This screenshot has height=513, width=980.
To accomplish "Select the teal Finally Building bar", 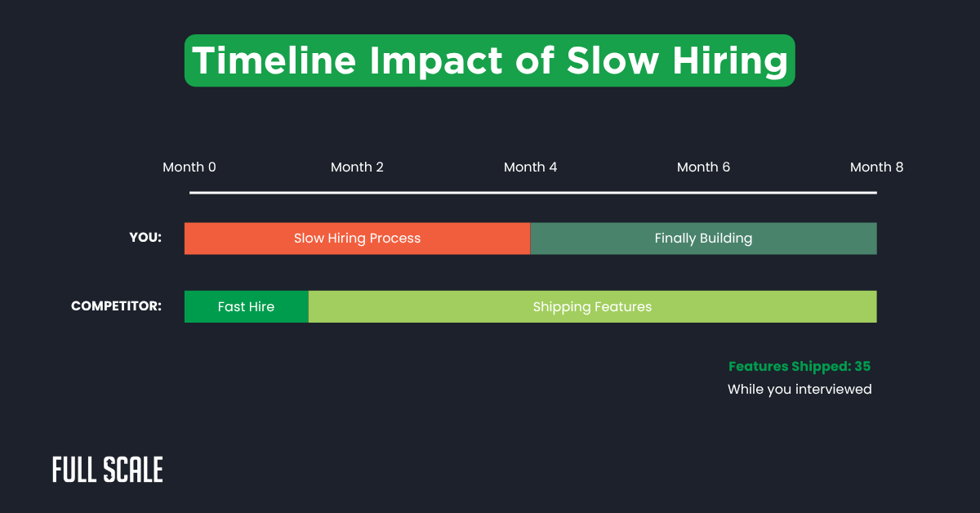I will pyautogui.click(x=703, y=238).
